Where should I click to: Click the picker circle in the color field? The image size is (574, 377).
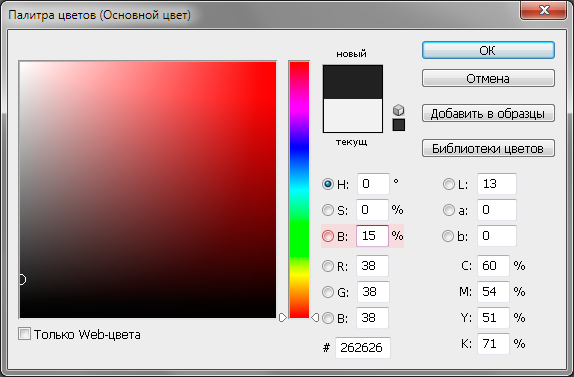click(22, 280)
